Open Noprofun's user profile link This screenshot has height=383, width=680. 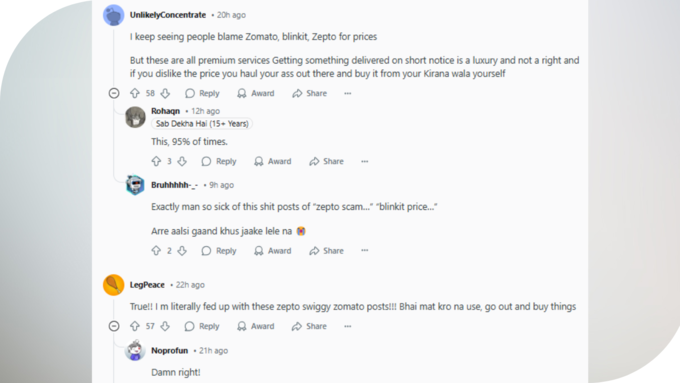(x=170, y=350)
